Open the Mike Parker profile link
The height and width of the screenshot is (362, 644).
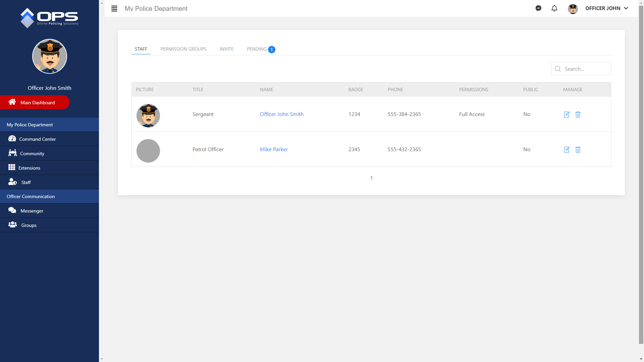[274, 149]
